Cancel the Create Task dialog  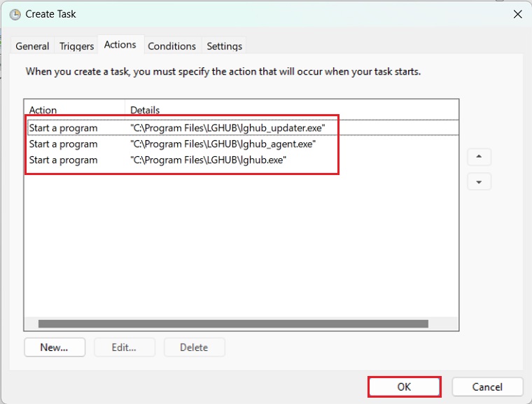pos(487,386)
